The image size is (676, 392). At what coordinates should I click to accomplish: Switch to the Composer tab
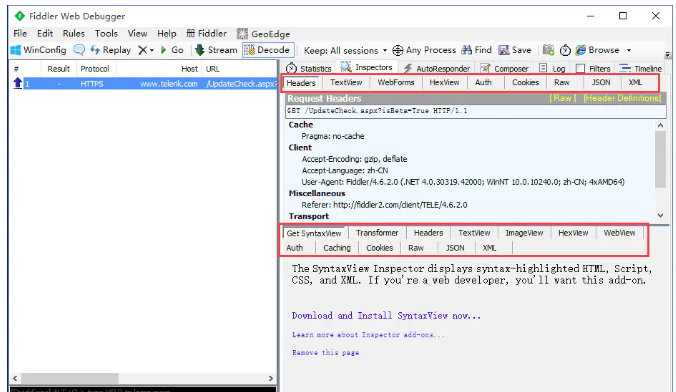point(504,68)
